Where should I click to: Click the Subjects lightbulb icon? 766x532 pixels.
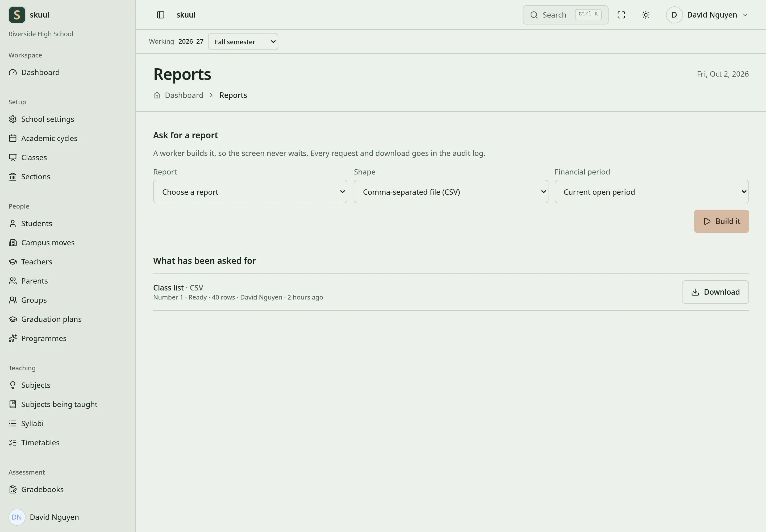pyautogui.click(x=13, y=385)
